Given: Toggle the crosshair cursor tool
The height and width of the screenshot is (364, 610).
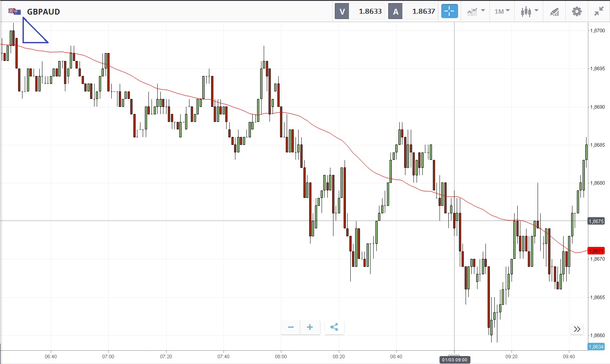Looking at the screenshot, I should 450,11.
